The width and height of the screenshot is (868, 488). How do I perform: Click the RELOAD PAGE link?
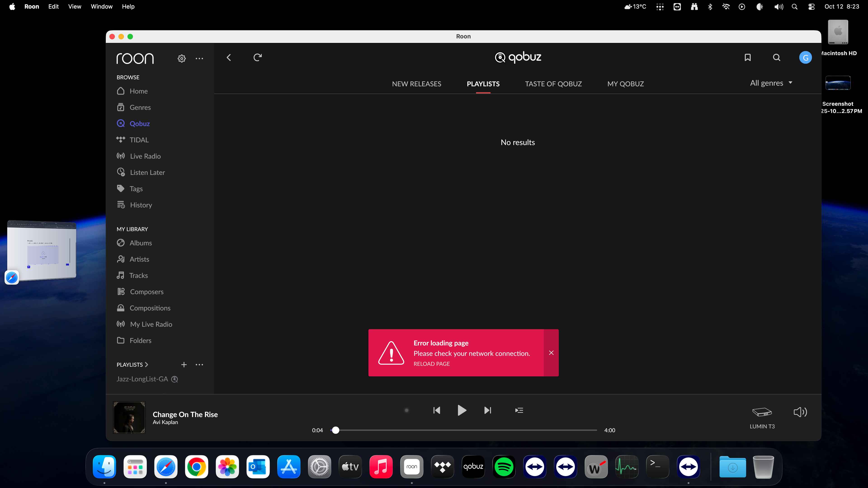pyautogui.click(x=432, y=364)
